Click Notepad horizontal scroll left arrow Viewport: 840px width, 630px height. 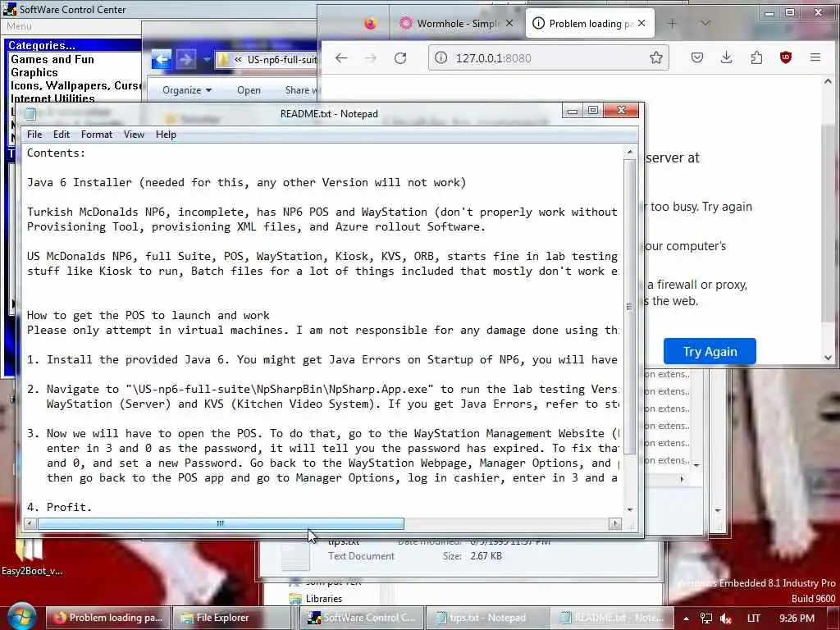[x=30, y=523]
